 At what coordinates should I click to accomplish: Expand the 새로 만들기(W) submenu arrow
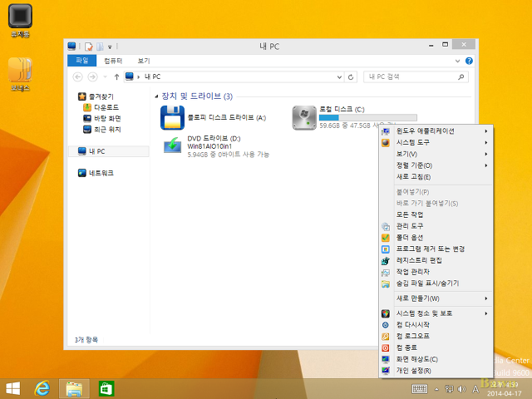coord(486,298)
